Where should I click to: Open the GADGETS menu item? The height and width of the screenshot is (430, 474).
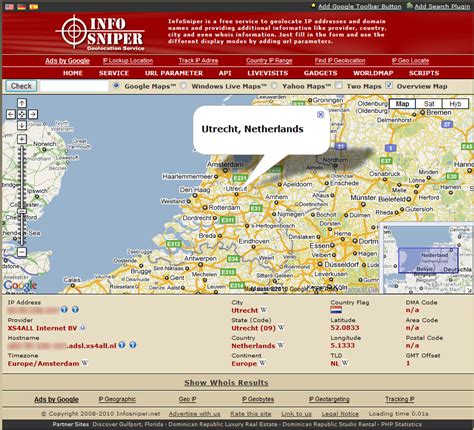coord(321,73)
